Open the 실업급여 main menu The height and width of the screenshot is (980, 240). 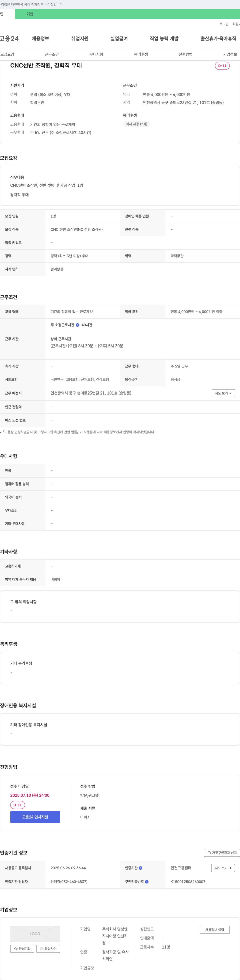point(119,38)
